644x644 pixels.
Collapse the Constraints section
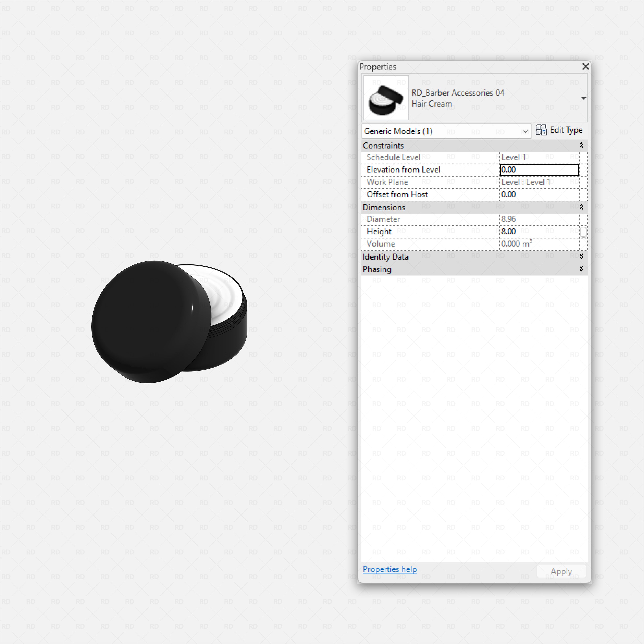point(581,146)
